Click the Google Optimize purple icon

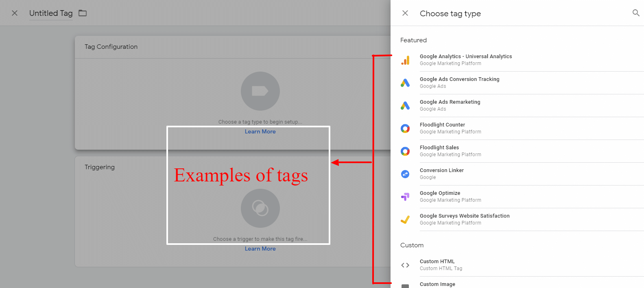[405, 197]
